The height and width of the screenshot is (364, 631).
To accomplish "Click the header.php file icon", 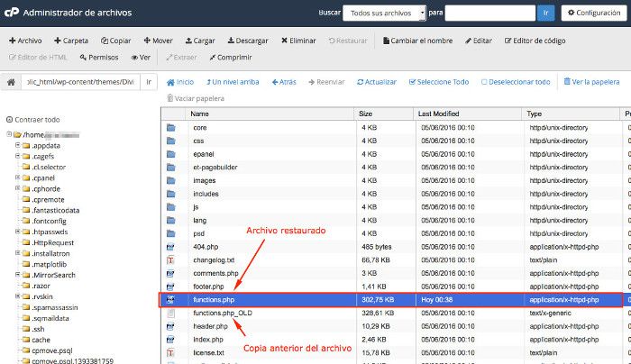I will [x=170, y=326].
